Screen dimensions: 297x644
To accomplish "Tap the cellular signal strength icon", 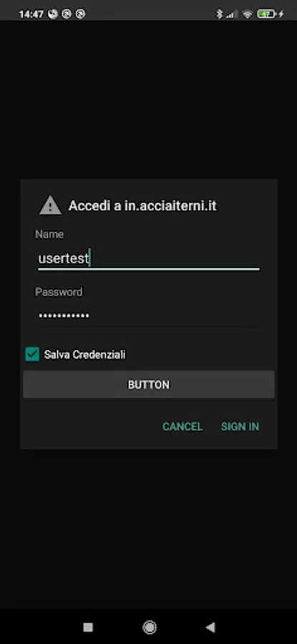I will (x=232, y=14).
